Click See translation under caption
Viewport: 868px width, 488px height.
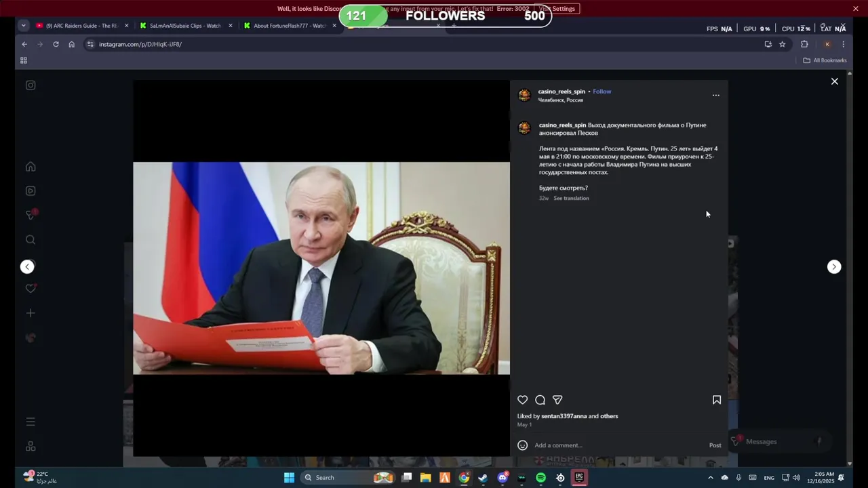click(571, 199)
